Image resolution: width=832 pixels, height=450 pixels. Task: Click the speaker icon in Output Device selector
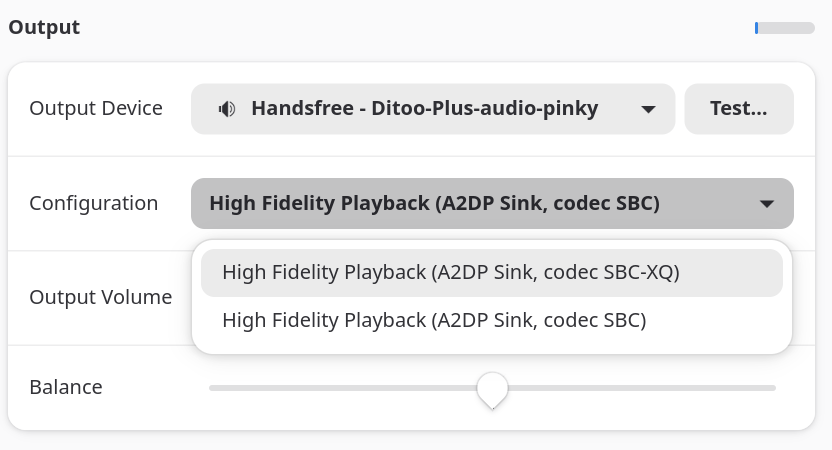coord(227,109)
